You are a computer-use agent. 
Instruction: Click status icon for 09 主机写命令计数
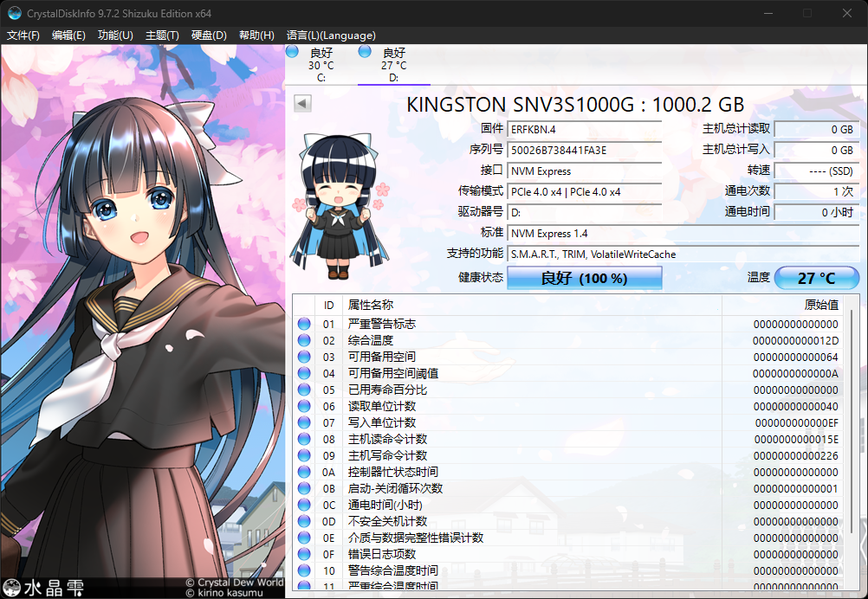click(x=304, y=455)
